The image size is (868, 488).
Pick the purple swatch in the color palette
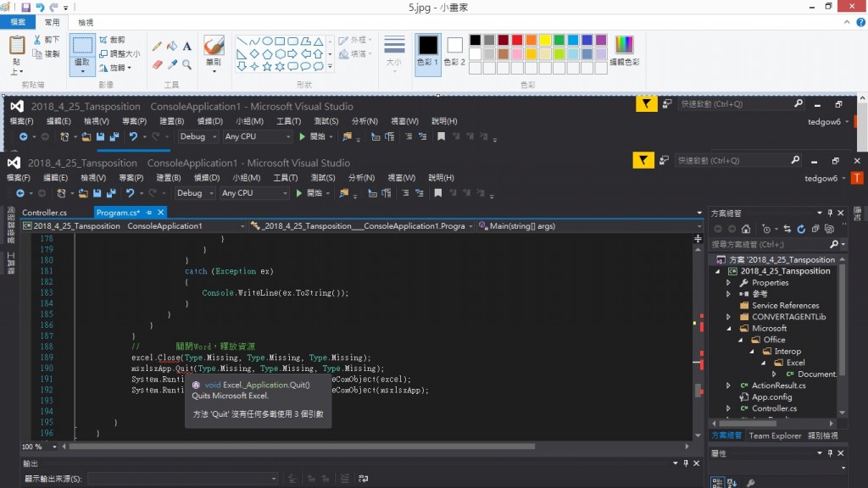(x=601, y=40)
